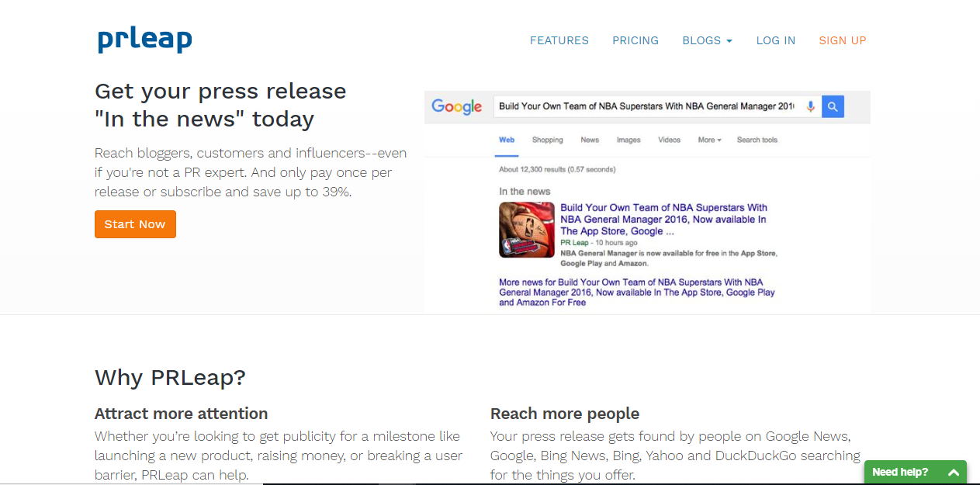Click the Sign Up link

[x=842, y=40]
